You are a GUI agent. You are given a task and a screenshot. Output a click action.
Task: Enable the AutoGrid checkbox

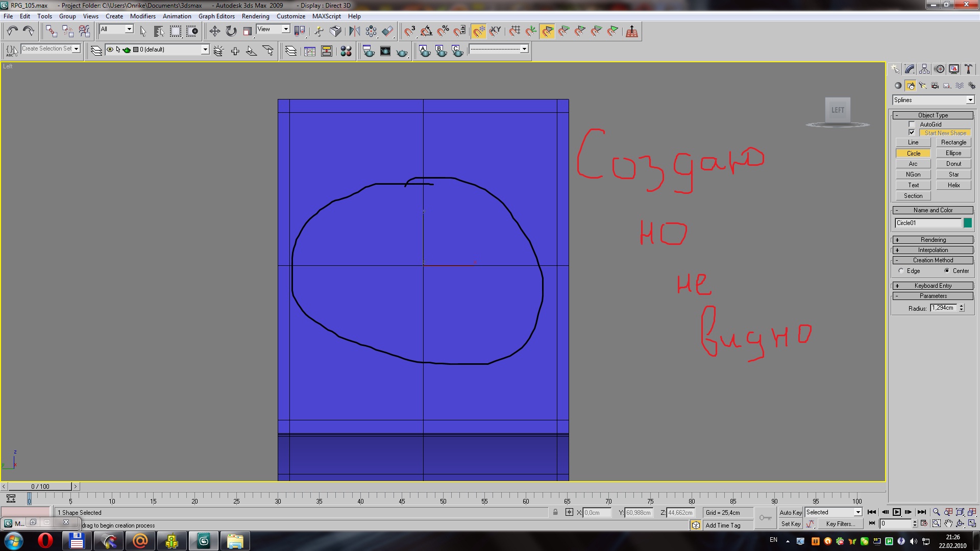(912, 124)
